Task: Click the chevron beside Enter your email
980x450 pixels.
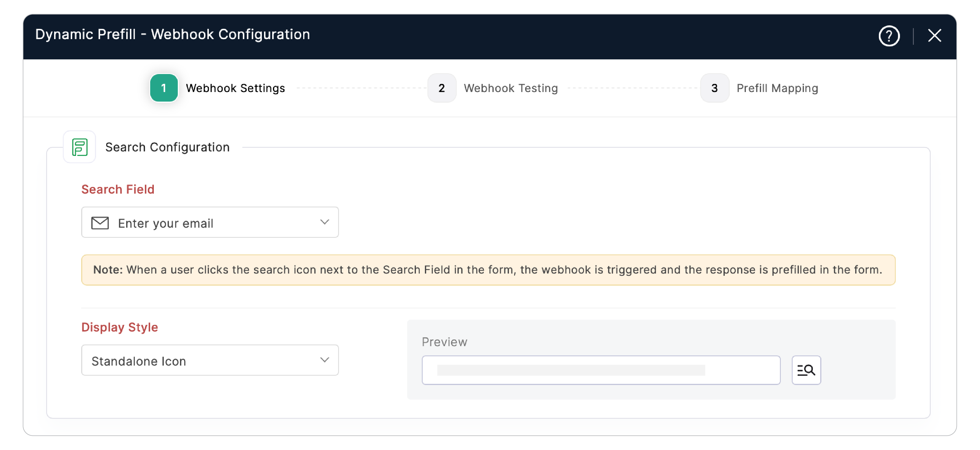Action: pos(324,222)
